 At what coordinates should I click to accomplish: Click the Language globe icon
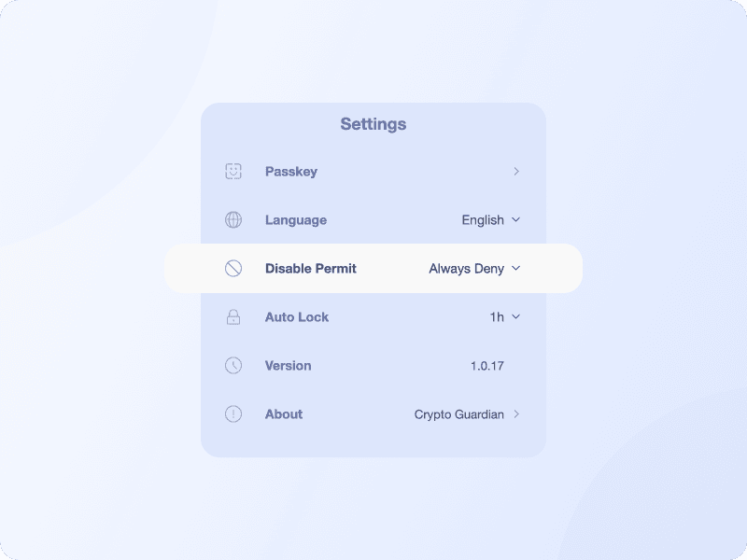(x=233, y=220)
